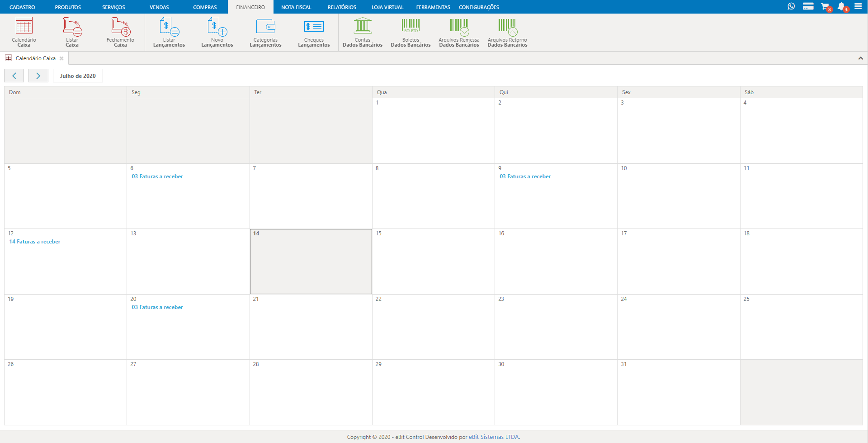Open 03 Faturas a receber on day 9
This screenshot has width=868, height=443.
click(525, 176)
